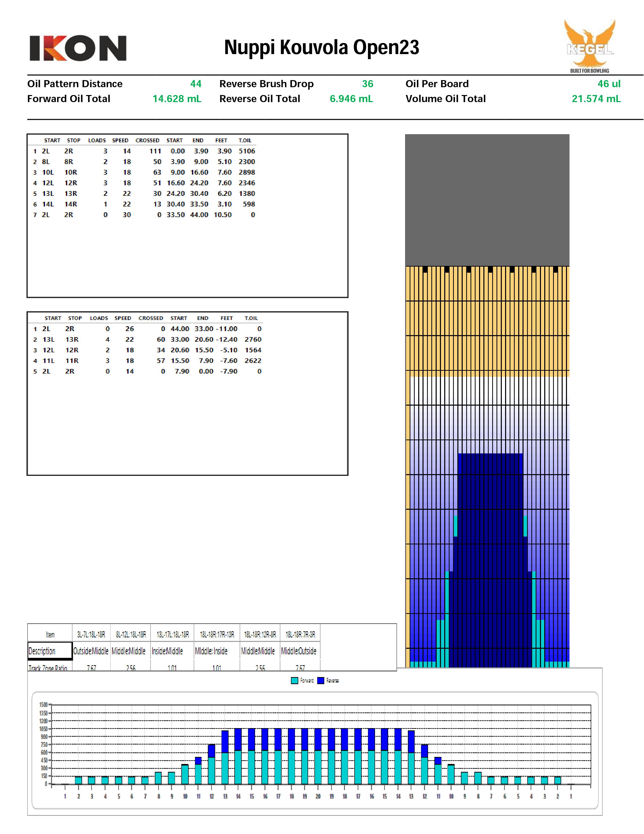Click the Reverse Oil Total 6.946 mL value
This screenshot has height=834, width=644.
click(351, 99)
